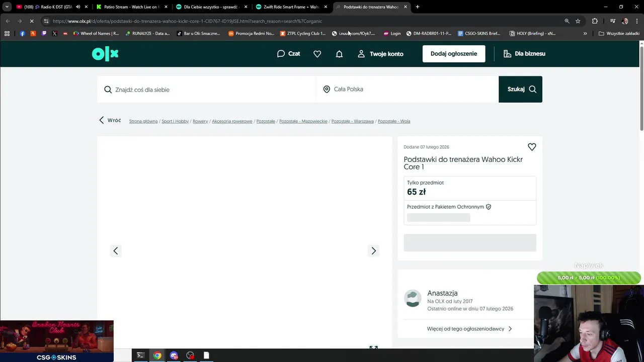Stop page loading button
Image resolution: width=644 pixels, height=362 pixels.
[x=31, y=21]
